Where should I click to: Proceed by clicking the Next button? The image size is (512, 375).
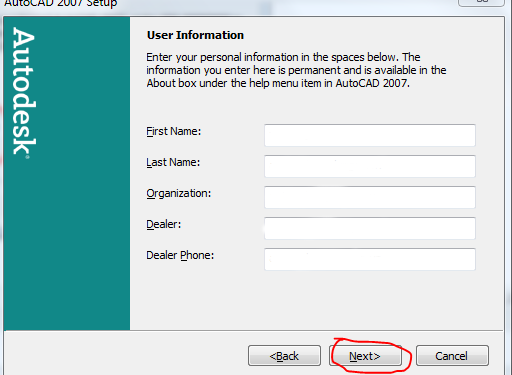pos(365,356)
